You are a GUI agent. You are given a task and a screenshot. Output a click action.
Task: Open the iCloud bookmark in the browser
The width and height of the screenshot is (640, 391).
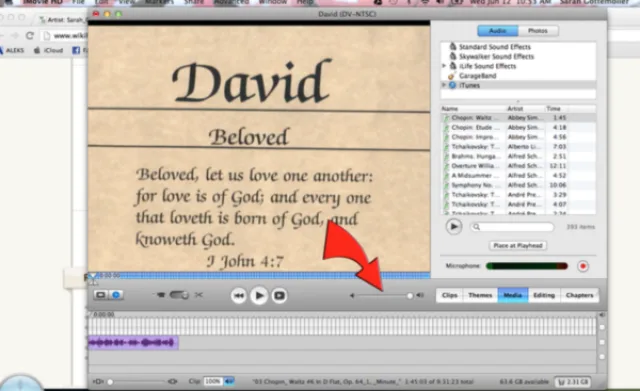coord(48,50)
